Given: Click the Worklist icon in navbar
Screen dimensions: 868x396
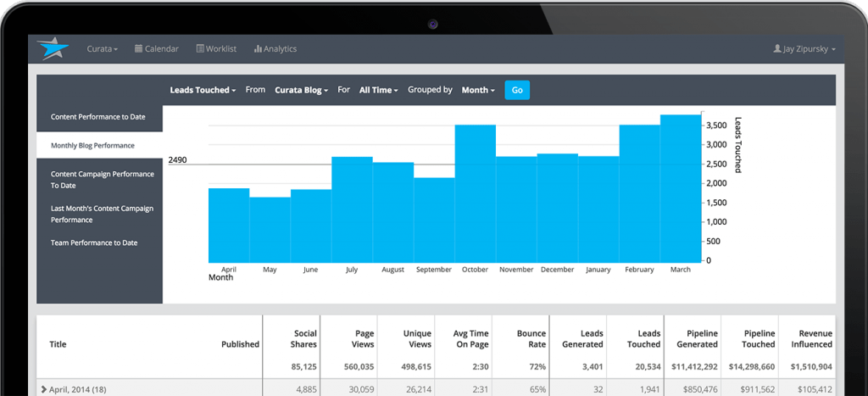Looking at the screenshot, I should pyautogui.click(x=200, y=49).
